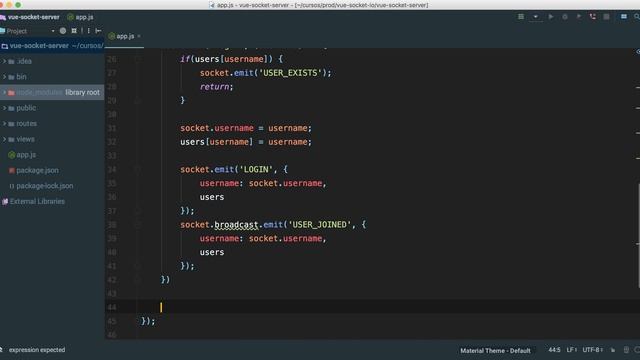This screenshot has height=360, width=640.
Task: Click 'USER_JOINED' string on line 38
Action: pyautogui.click(x=319, y=224)
